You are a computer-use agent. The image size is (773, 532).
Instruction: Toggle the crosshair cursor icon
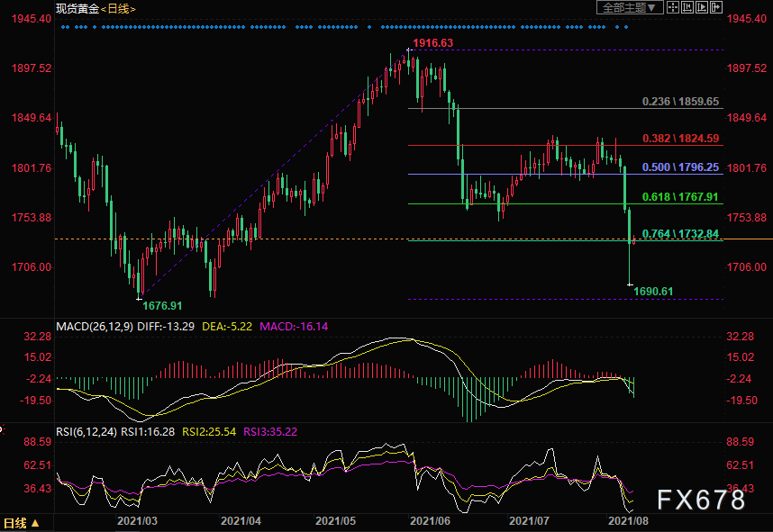coord(672,7)
